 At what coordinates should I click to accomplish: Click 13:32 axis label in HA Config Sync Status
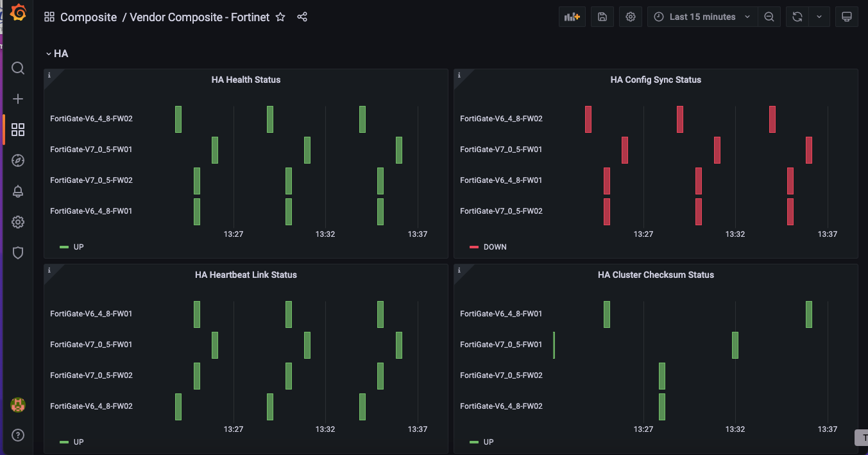[735, 234]
